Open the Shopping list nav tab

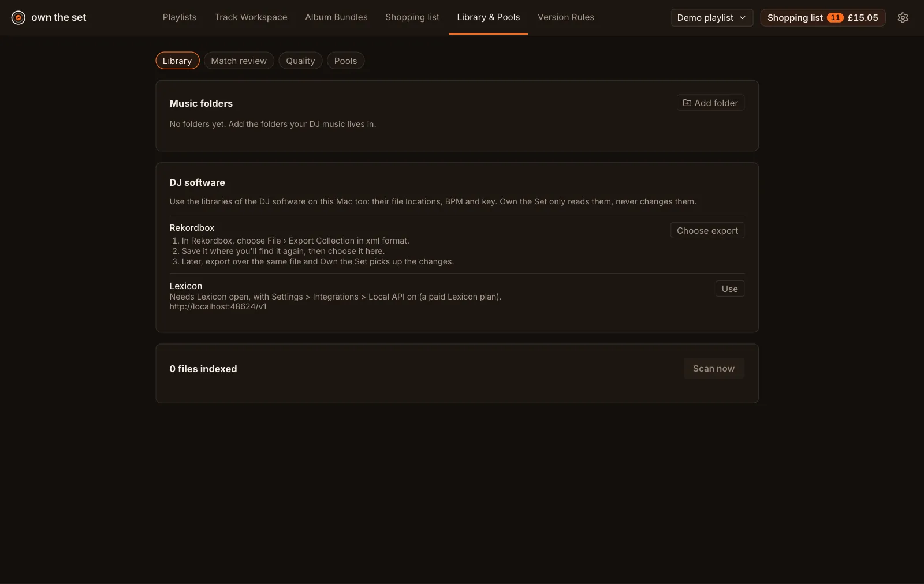tap(412, 17)
